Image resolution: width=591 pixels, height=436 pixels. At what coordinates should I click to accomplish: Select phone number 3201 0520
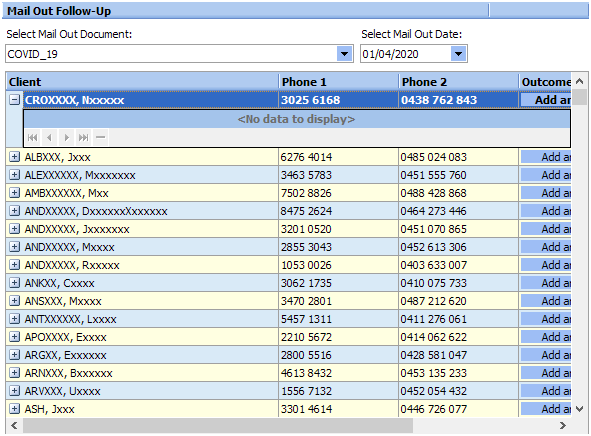(306, 229)
